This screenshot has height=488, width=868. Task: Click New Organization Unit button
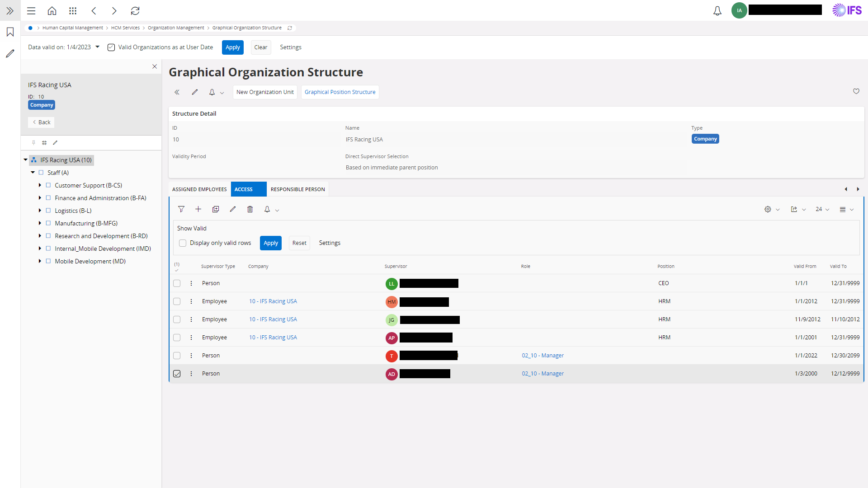pos(265,92)
